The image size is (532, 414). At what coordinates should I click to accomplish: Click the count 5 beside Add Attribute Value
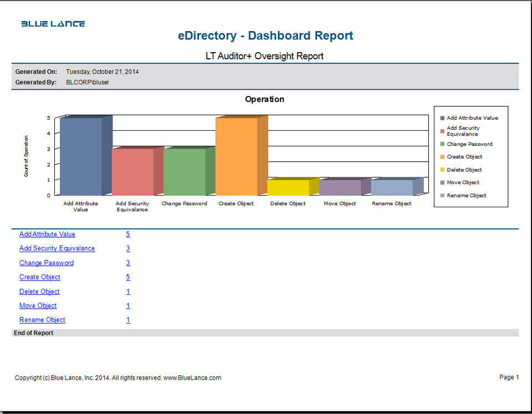coord(128,234)
